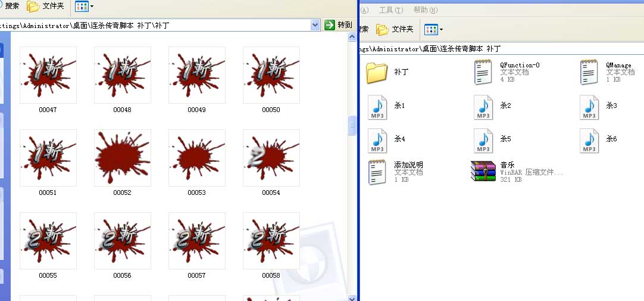Select the 杀6 MP3 file icon

click(x=589, y=141)
